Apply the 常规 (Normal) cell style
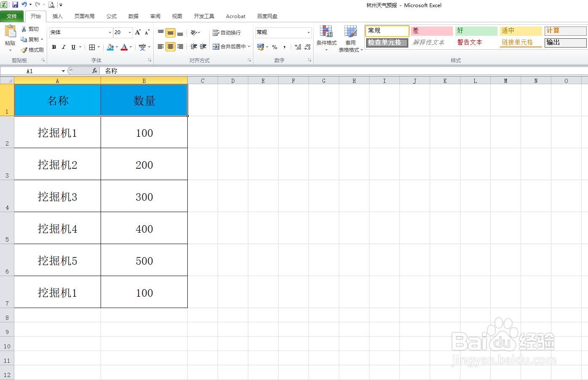 387,31
